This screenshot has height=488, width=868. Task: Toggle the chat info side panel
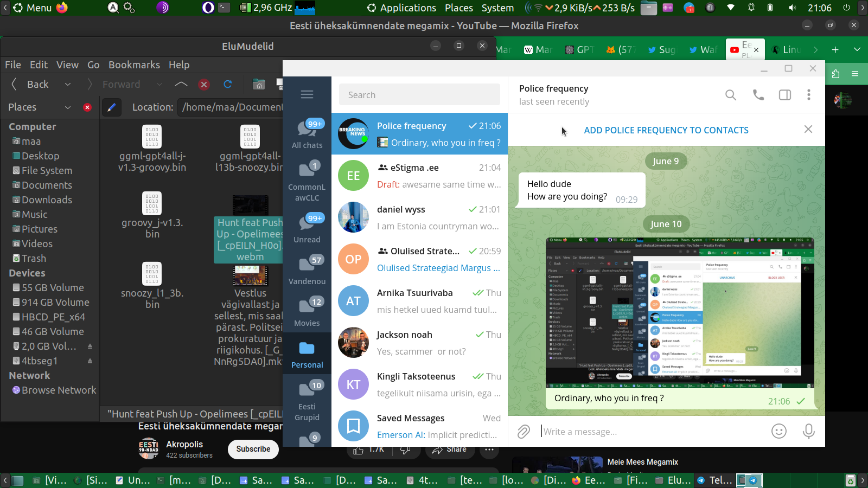785,95
